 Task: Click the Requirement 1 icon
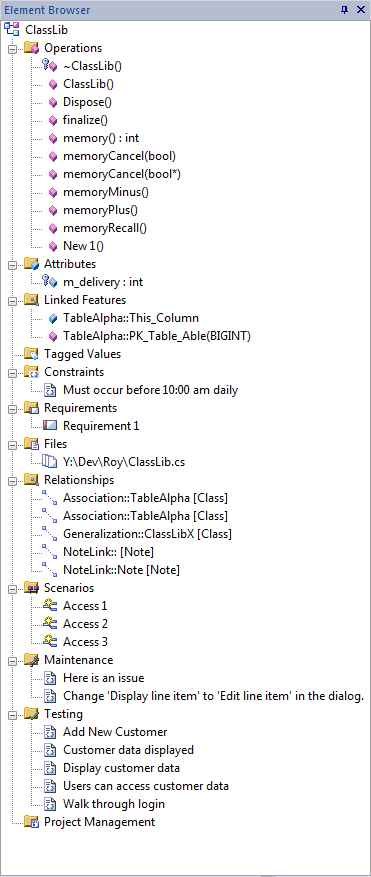coord(50,426)
